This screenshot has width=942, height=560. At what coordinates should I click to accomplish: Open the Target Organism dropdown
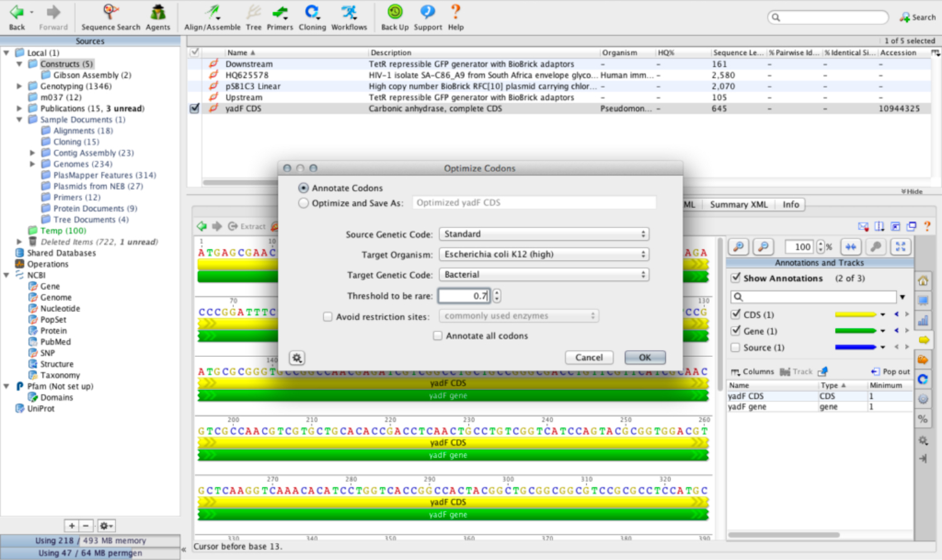pyautogui.click(x=544, y=254)
